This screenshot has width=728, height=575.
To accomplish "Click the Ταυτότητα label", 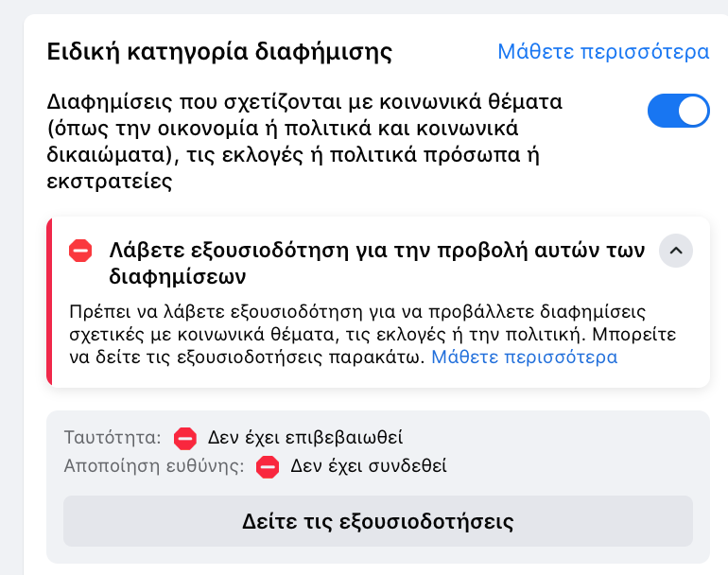I will (113, 438).
